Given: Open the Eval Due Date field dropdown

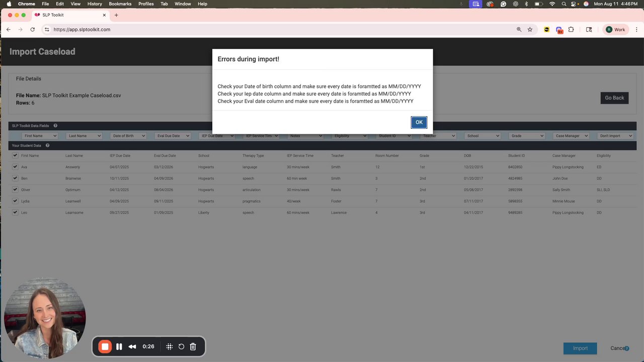Looking at the screenshot, I should (173, 136).
